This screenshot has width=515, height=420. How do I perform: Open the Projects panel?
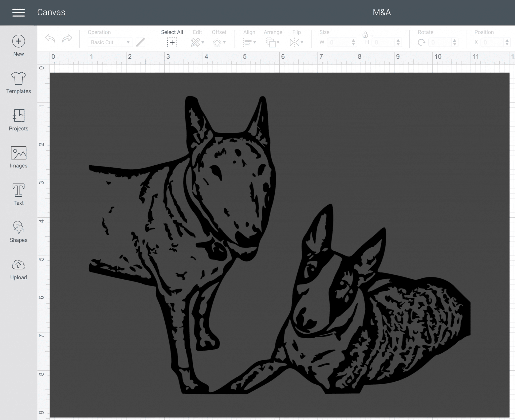tap(18, 119)
